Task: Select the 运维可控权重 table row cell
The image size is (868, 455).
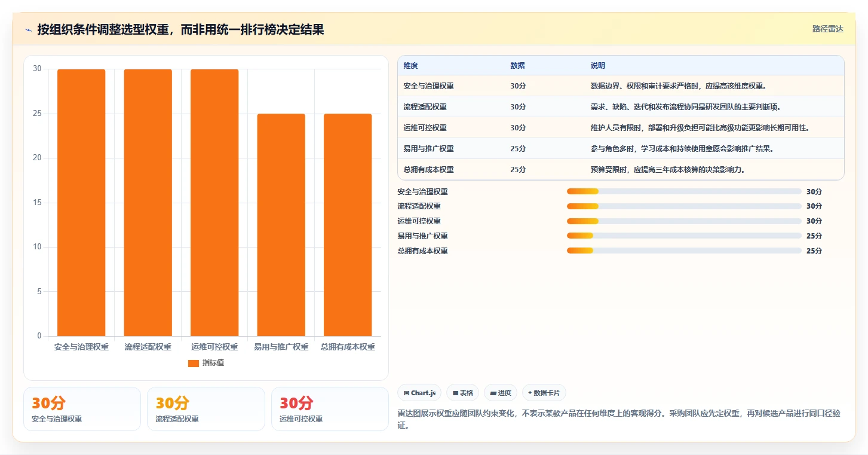Action: [x=425, y=128]
